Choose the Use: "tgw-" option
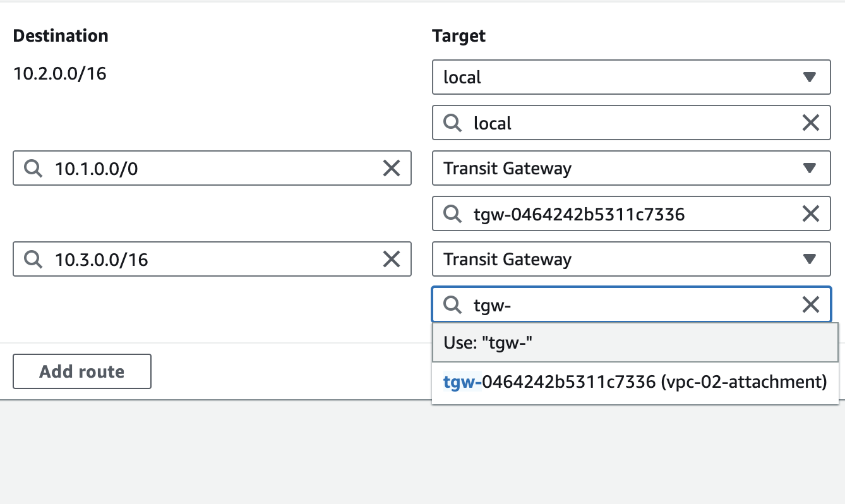The height and width of the screenshot is (504, 845). point(635,343)
